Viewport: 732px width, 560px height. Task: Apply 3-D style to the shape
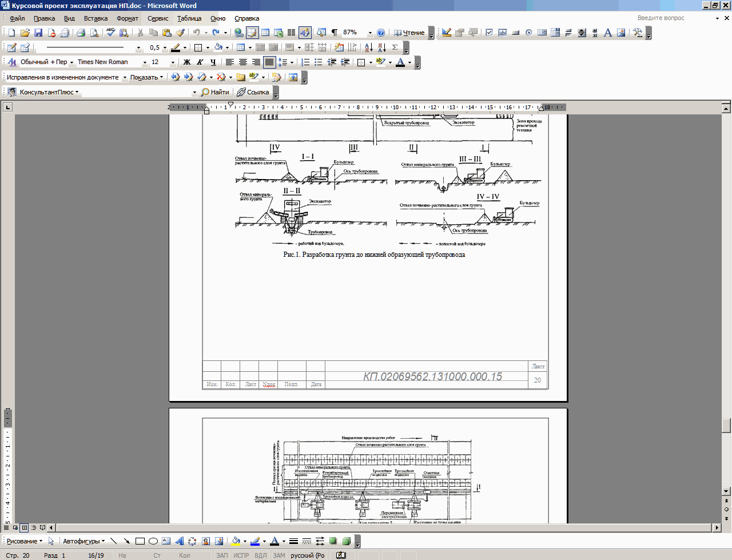[x=346, y=541]
